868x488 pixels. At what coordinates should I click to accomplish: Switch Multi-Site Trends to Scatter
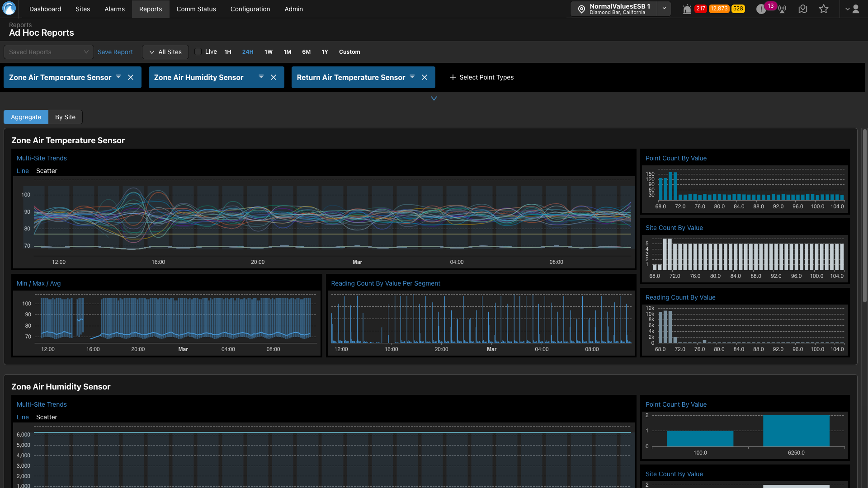pos(47,171)
